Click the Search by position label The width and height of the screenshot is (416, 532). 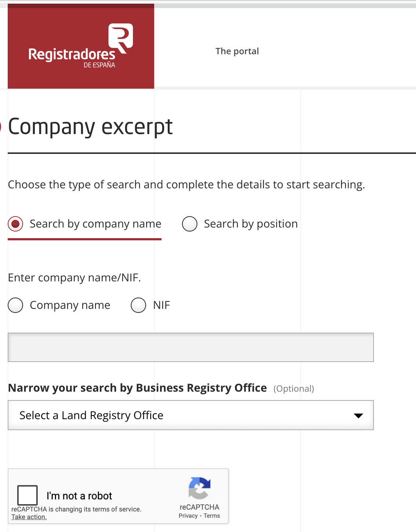[250, 224]
